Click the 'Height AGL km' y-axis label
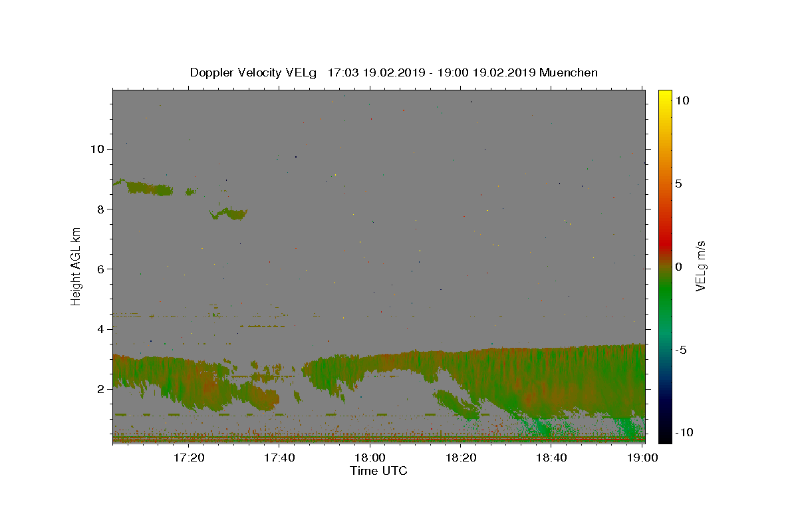 tap(76, 266)
